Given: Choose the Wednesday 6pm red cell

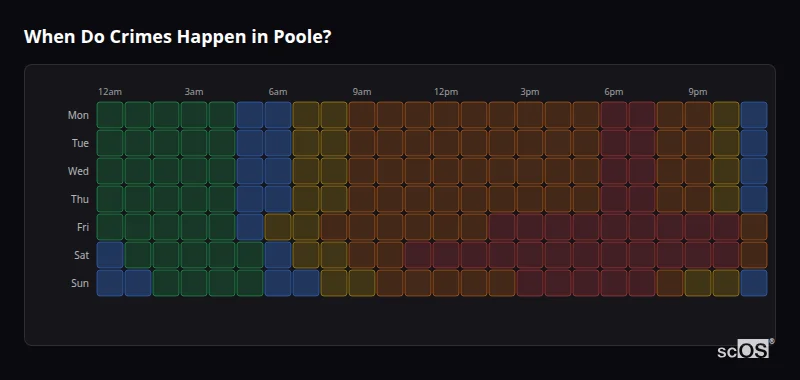Looking at the screenshot, I should point(614,171).
